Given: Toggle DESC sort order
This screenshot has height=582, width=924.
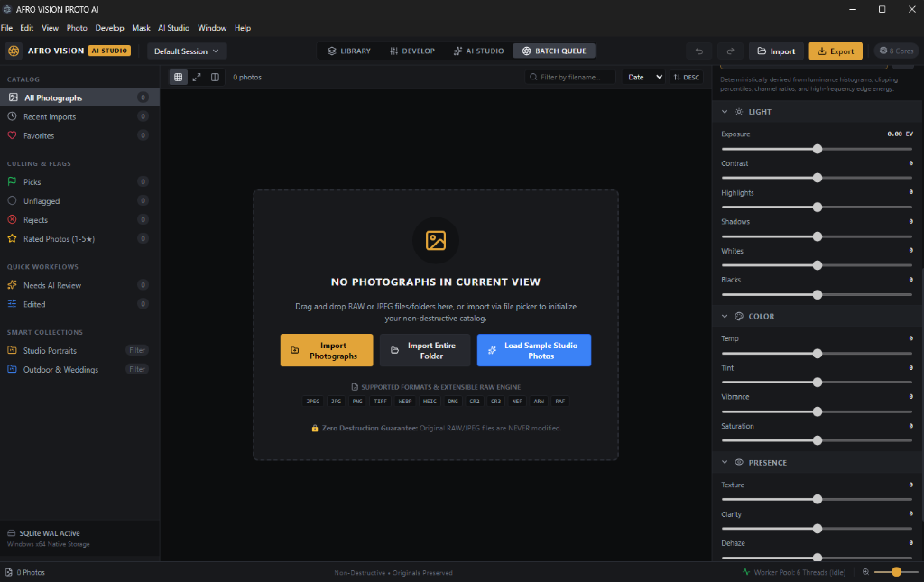Looking at the screenshot, I should coord(687,78).
